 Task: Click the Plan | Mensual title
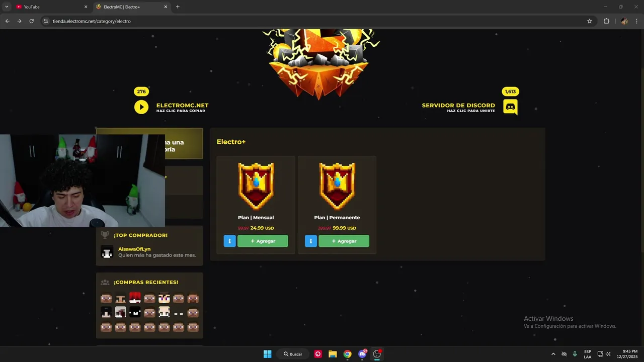click(256, 218)
